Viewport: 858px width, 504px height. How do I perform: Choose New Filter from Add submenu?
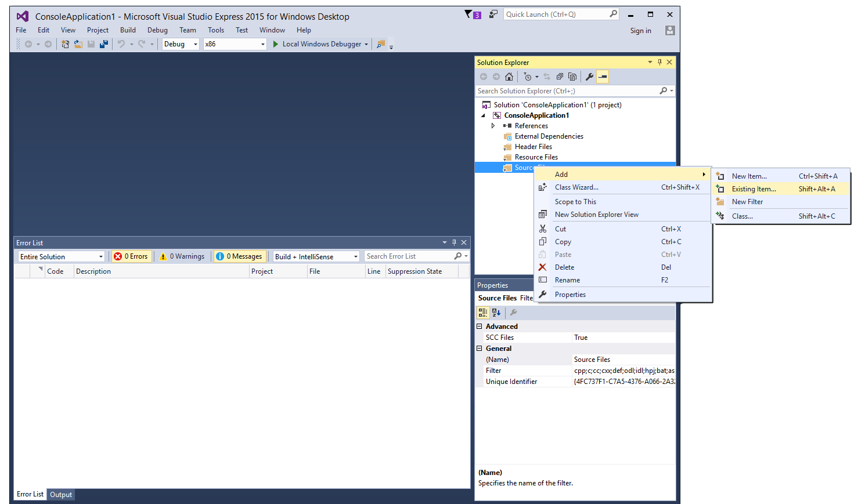(781, 202)
